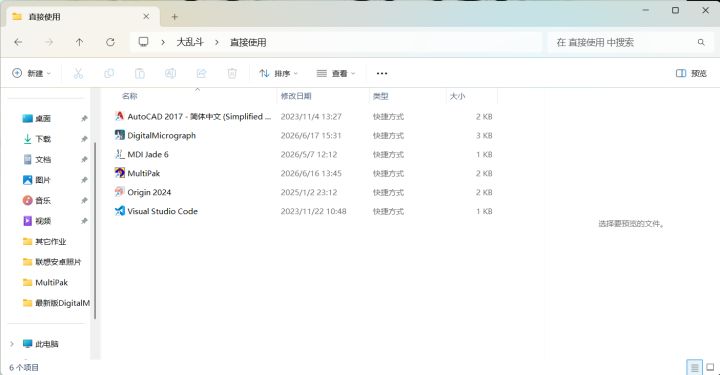Click the MultiPak shortcut icon in file list
The width and height of the screenshot is (720, 375).
119,173
